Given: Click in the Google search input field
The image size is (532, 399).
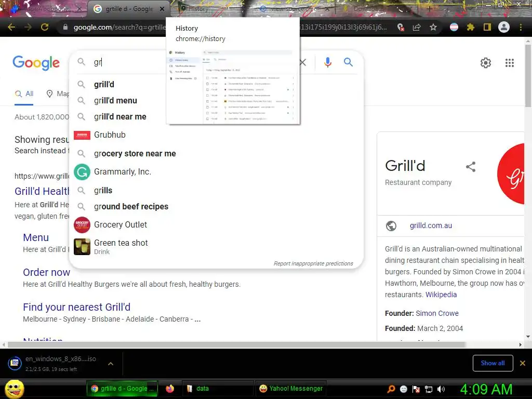Looking at the screenshot, I should pos(195,62).
